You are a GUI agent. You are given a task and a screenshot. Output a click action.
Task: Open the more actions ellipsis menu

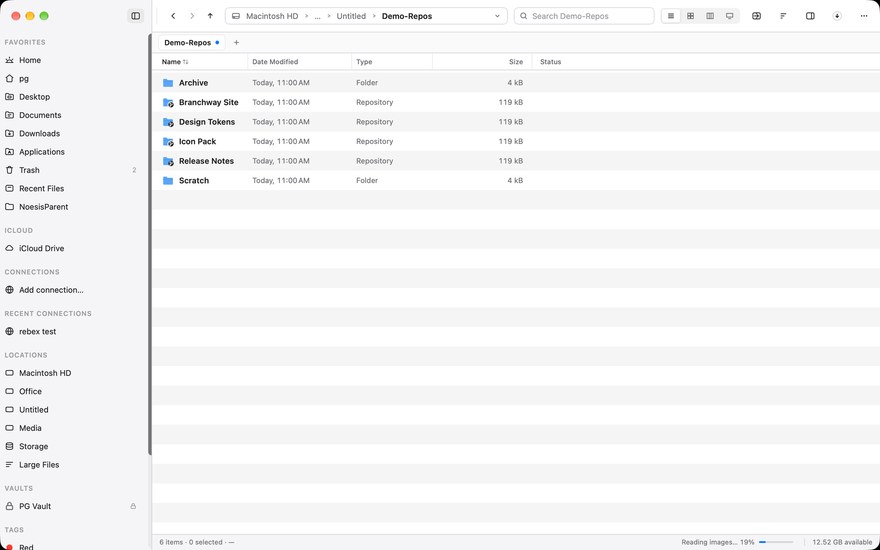[864, 16]
